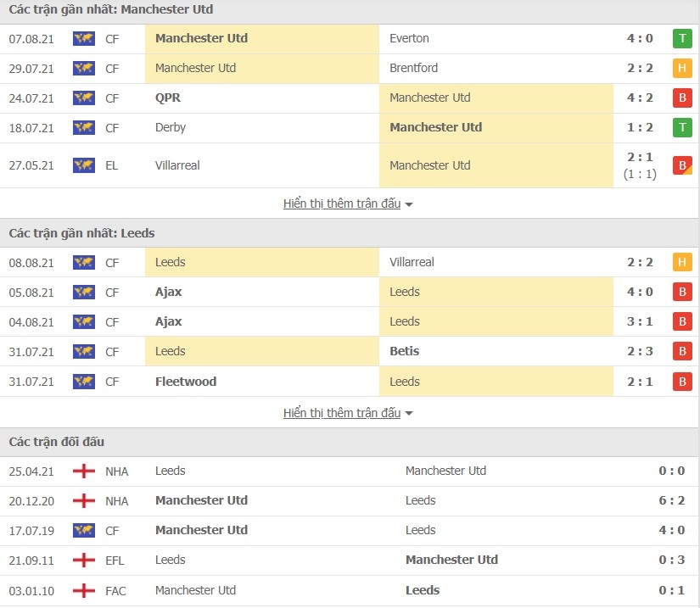Image resolution: width=700 pixels, height=608 pixels.
Task: Click the red B badge for the QPR match
Action: 682,98
